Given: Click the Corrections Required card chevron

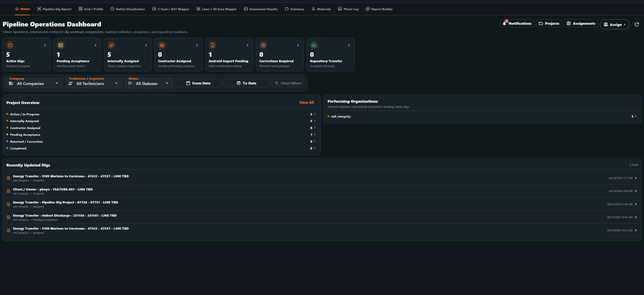Looking at the screenshot, I should pos(298,45).
